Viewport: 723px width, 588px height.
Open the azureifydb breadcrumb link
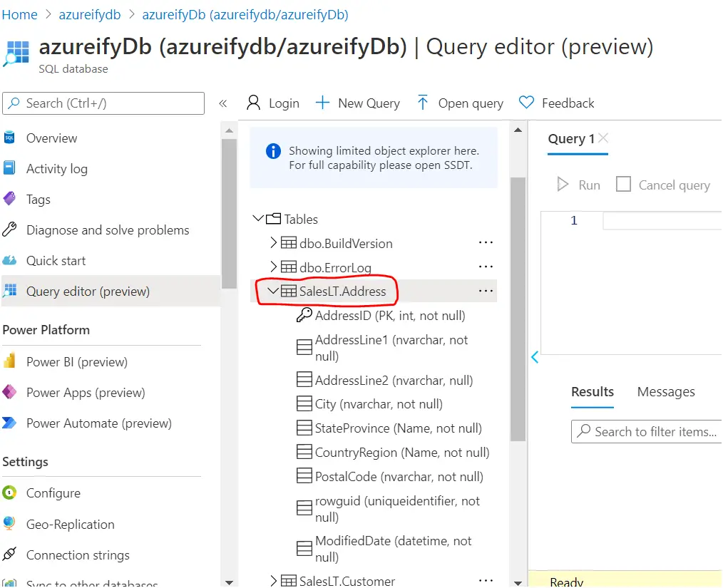(90, 15)
